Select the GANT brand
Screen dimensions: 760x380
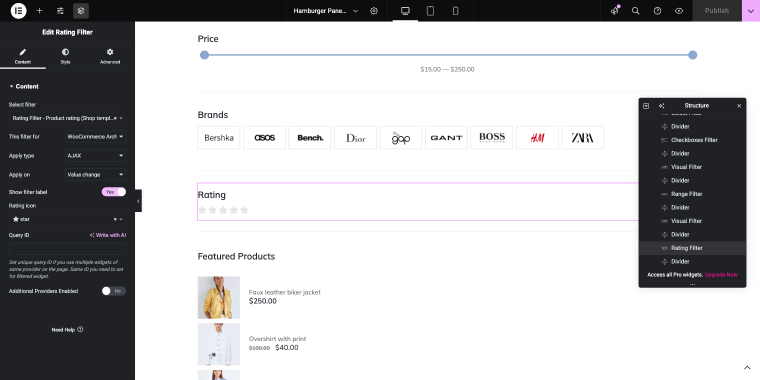(446, 138)
